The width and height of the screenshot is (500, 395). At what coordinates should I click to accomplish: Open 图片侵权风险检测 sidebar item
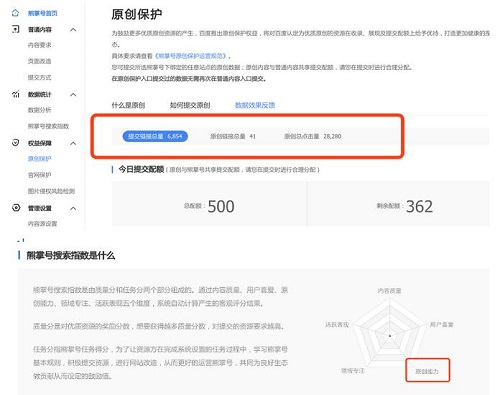click(x=51, y=191)
